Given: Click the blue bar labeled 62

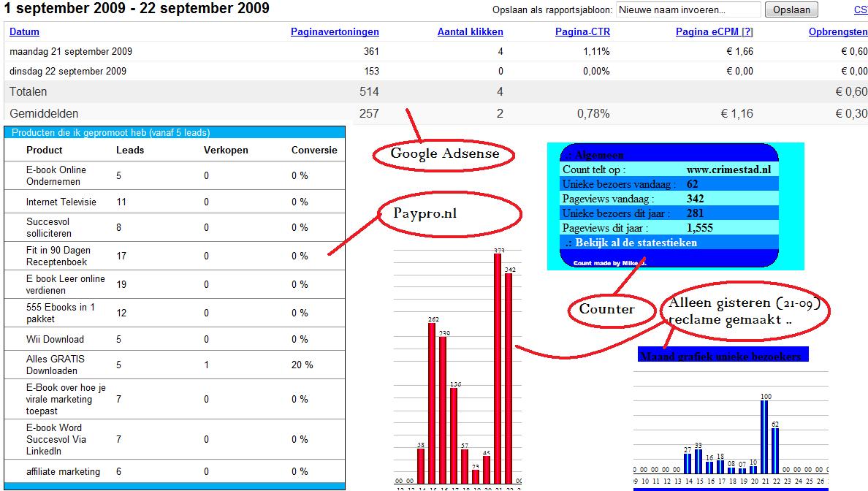Looking at the screenshot, I should coord(775,451).
